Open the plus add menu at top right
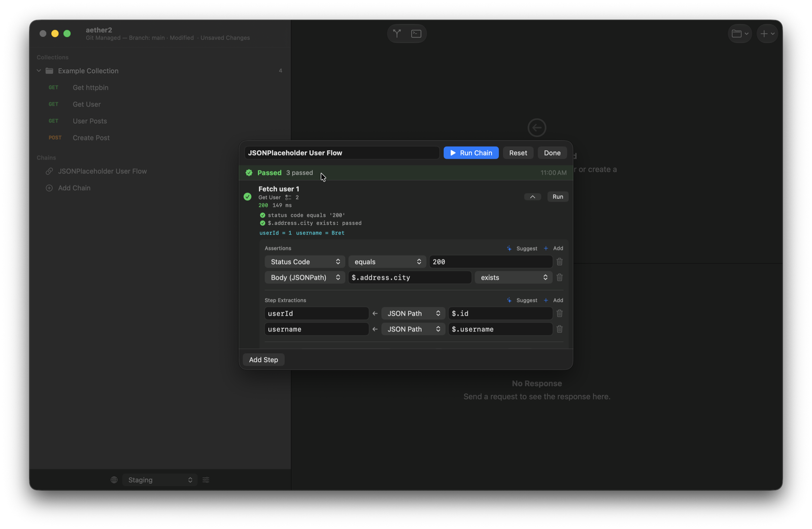The height and width of the screenshot is (529, 812). [767, 33]
